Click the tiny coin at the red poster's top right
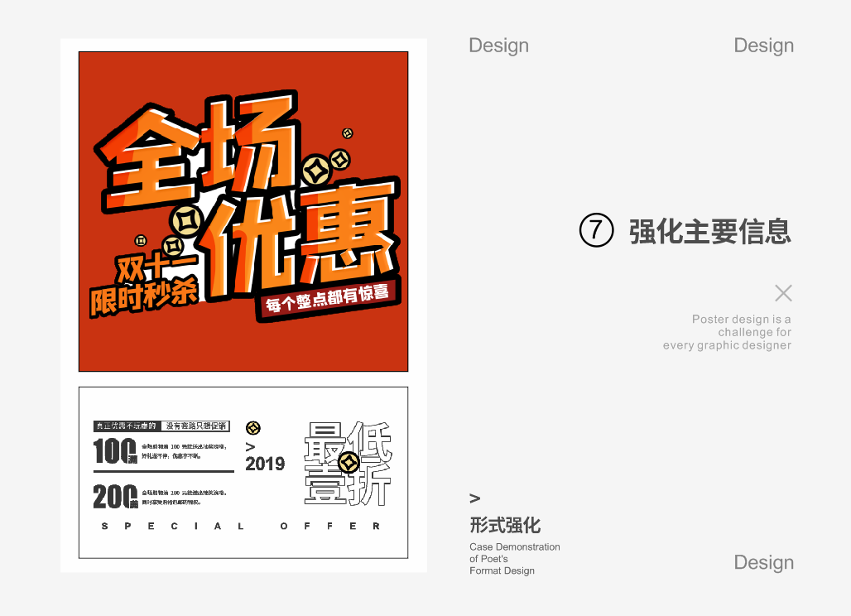This screenshot has height=616, width=851. pos(348,132)
